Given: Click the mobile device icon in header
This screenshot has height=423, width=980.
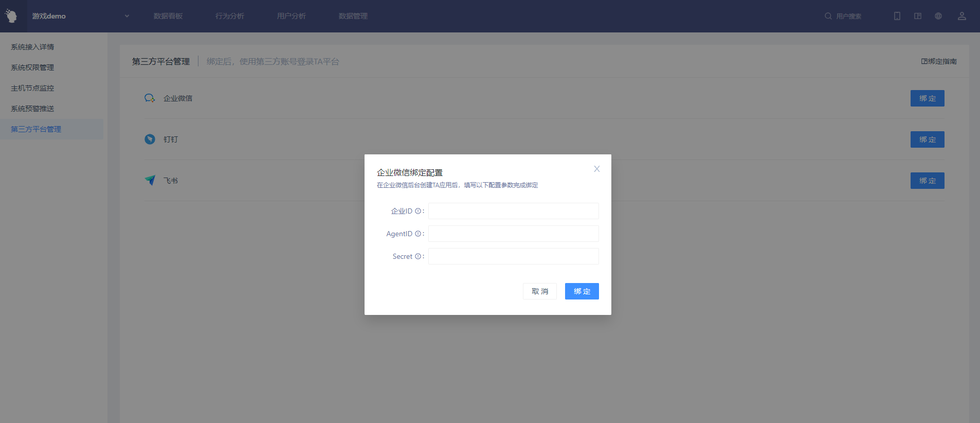Looking at the screenshot, I should click(897, 16).
